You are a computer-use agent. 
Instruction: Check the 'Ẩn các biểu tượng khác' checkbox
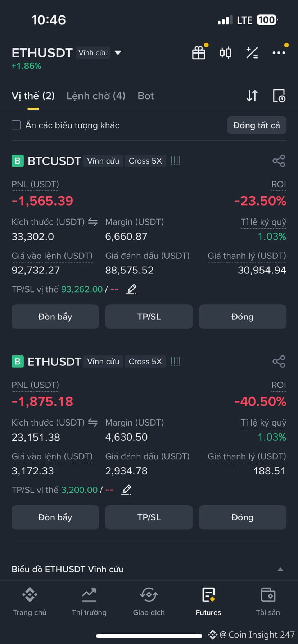point(16,125)
